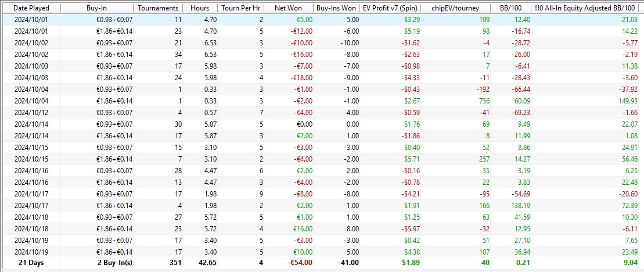Sort by the Net Won column header
This screenshot has height=272, width=644.
(288, 8)
